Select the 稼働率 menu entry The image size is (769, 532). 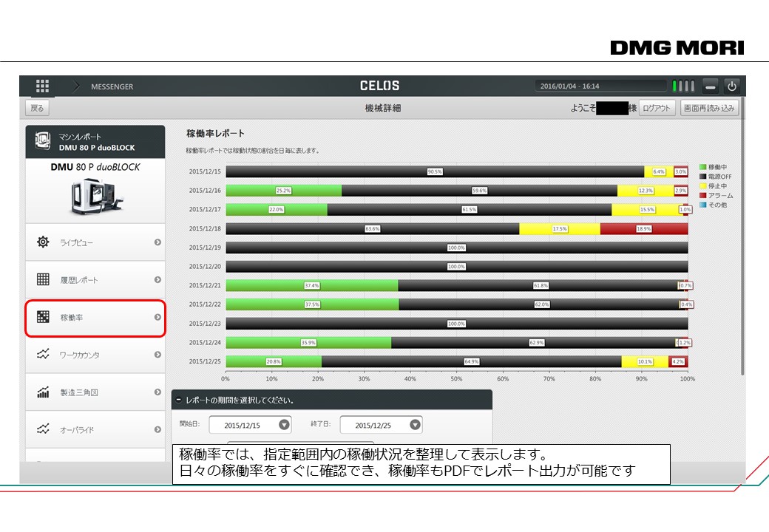(95, 318)
